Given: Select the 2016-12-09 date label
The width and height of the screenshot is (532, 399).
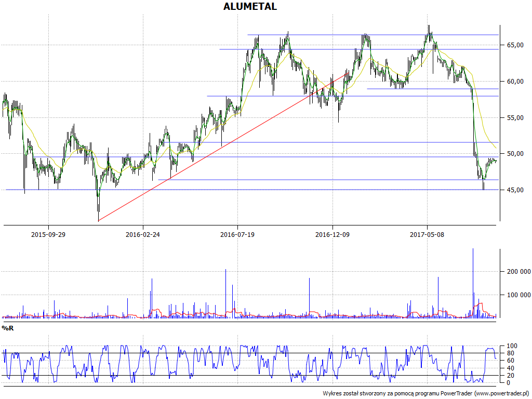Looking at the screenshot, I should click(332, 234).
